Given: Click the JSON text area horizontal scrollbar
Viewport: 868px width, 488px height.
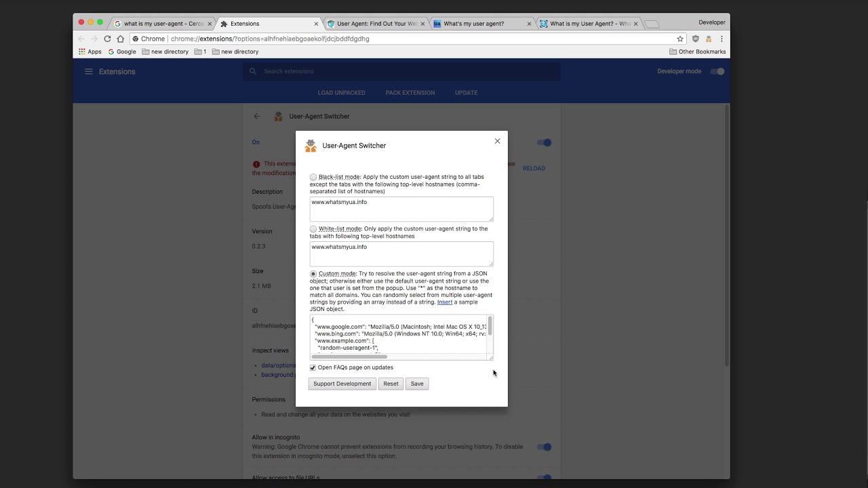Looking at the screenshot, I should [349, 357].
